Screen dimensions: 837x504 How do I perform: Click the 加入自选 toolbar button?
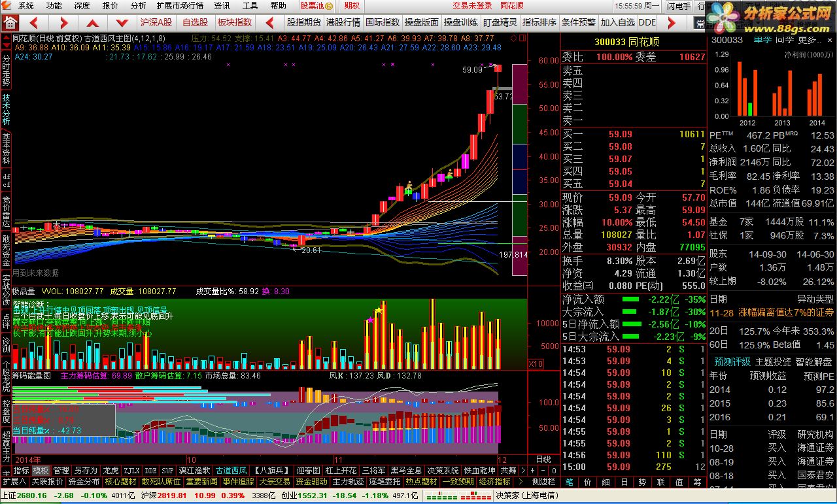(x=618, y=22)
